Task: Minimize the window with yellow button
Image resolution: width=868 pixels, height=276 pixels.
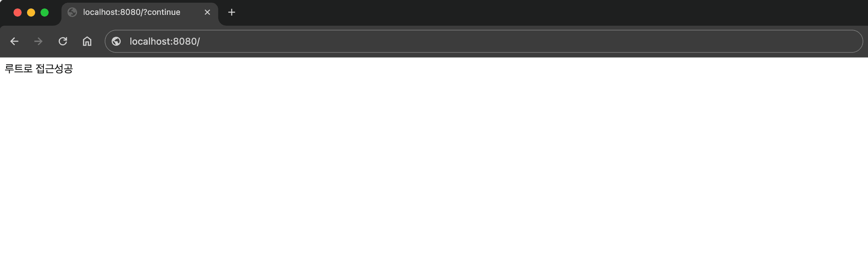Action: 31,13
